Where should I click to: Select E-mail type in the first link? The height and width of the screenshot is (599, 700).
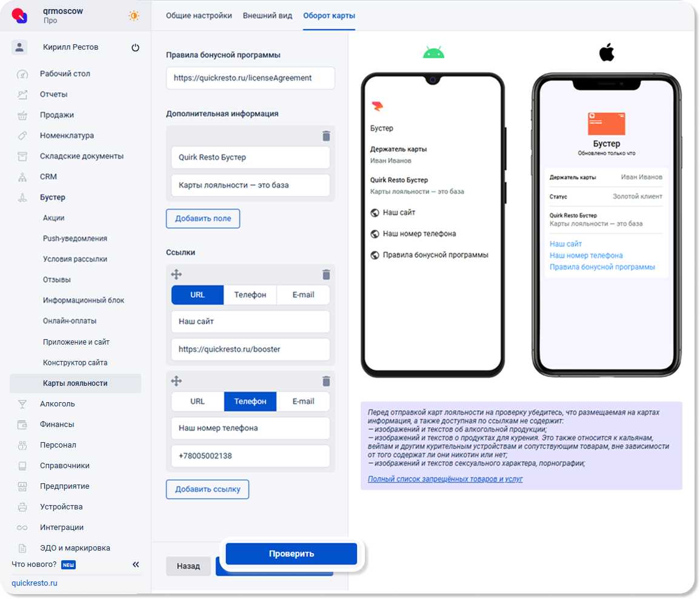303,295
